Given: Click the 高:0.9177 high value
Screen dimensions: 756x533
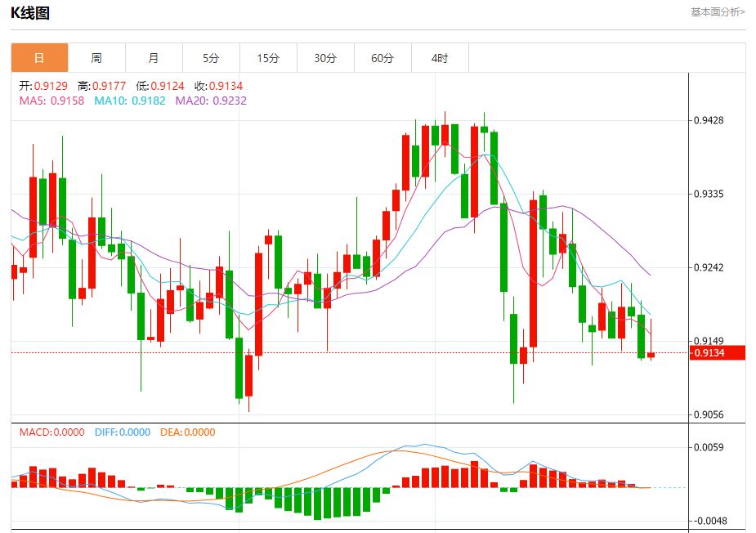Looking at the screenshot, I should pos(101,86).
